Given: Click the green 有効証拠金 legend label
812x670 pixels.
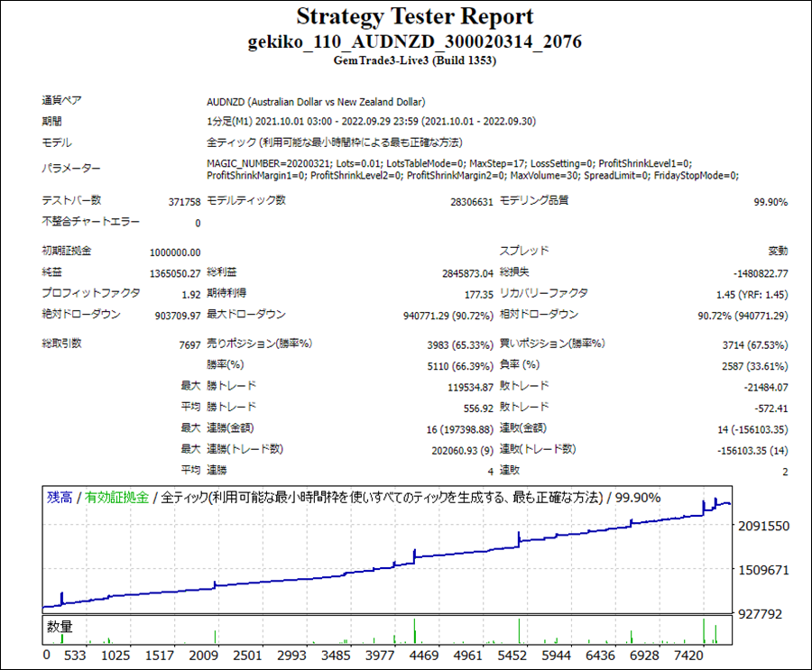Looking at the screenshot, I should [117, 497].
